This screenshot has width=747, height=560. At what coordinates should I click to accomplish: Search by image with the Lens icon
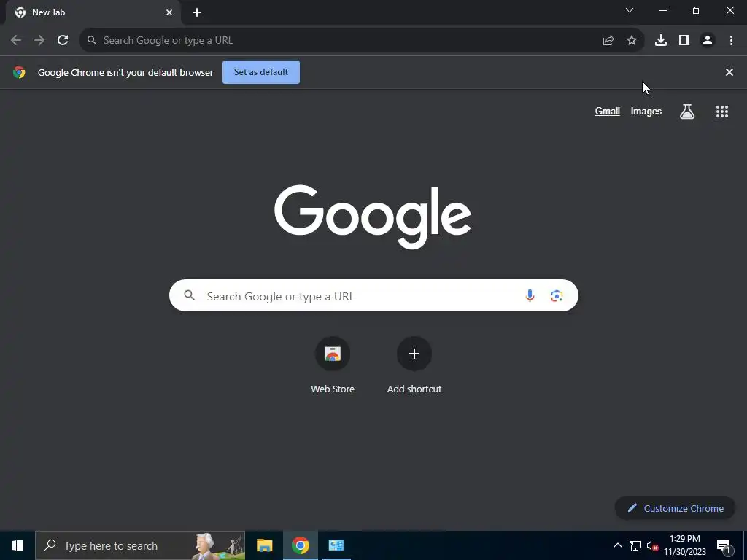point(557,296)
